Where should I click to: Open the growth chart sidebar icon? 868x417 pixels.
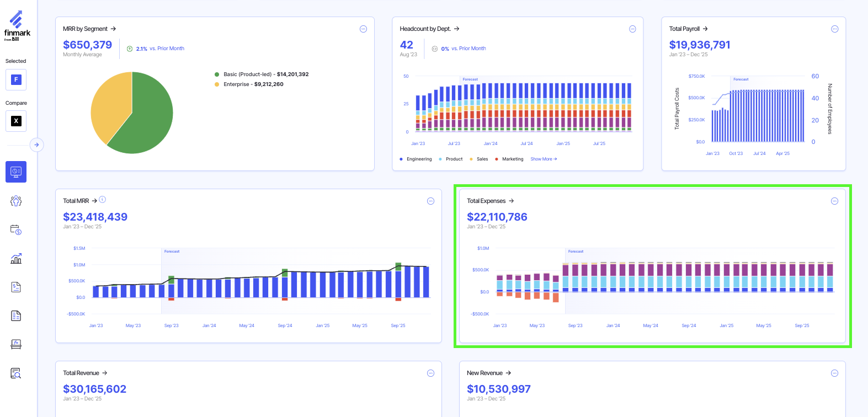(16, 258)
